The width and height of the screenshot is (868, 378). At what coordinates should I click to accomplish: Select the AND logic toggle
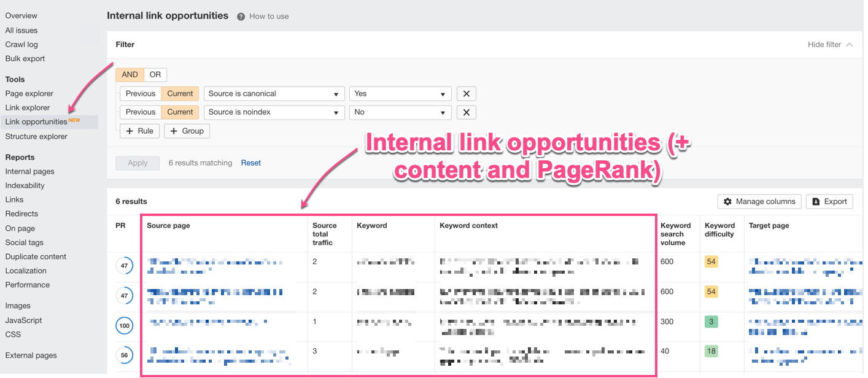[x=130, y=75]
